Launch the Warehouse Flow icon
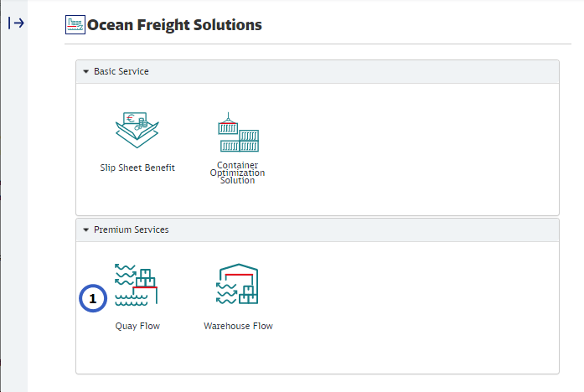The image size is (584, 392). (x=237, y=284)
